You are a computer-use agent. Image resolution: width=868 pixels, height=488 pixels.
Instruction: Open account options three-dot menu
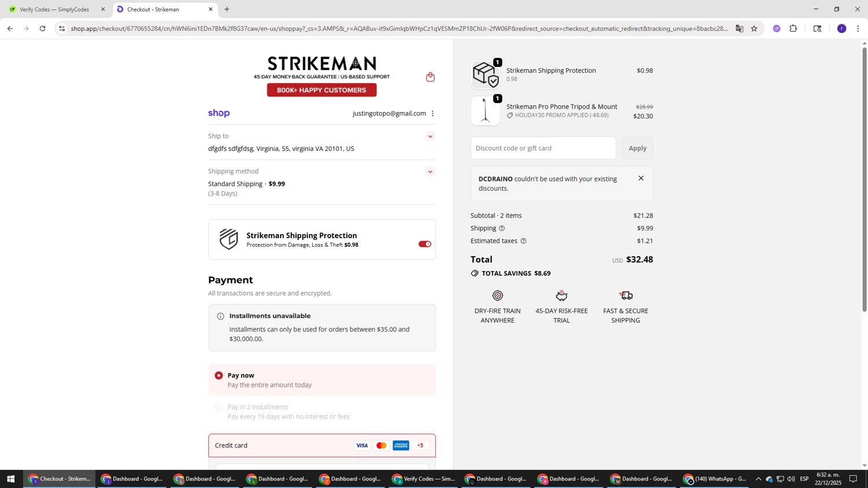[x=432, y=113]
